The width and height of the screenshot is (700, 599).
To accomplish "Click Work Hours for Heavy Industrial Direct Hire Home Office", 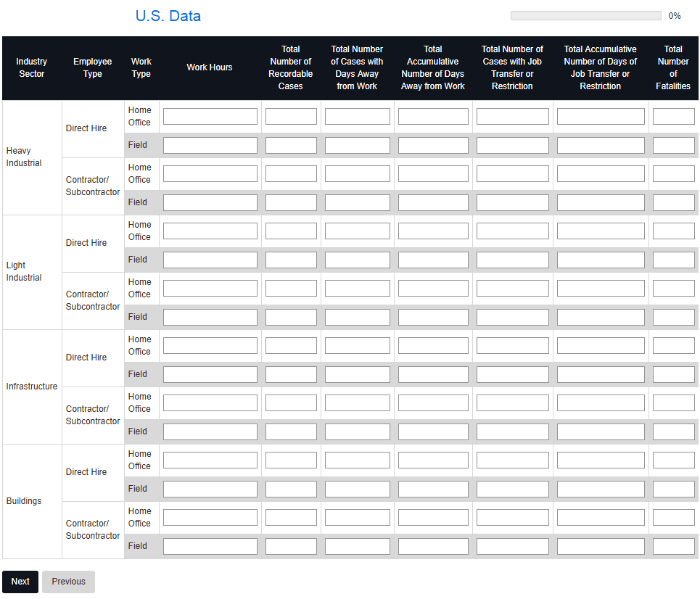I will tap(210, 117).
